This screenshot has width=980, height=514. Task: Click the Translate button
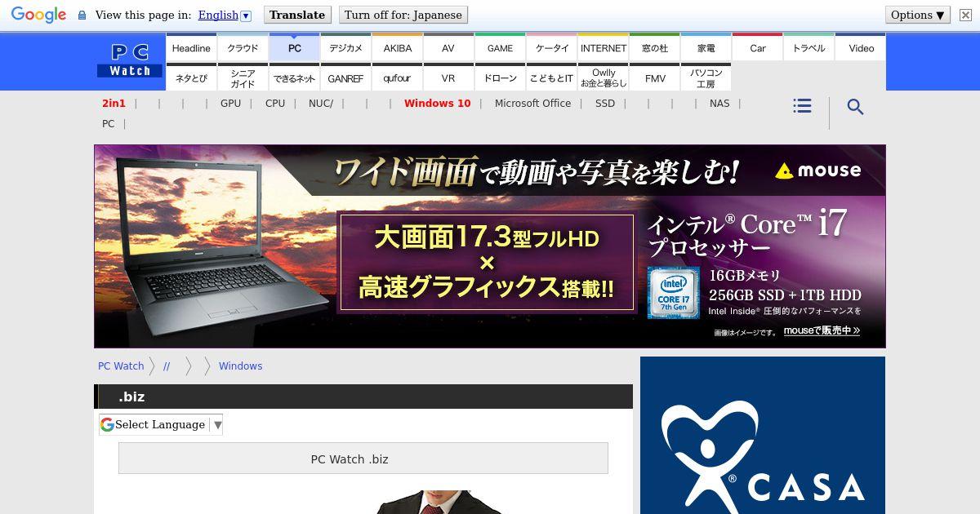tap(297, 15)
